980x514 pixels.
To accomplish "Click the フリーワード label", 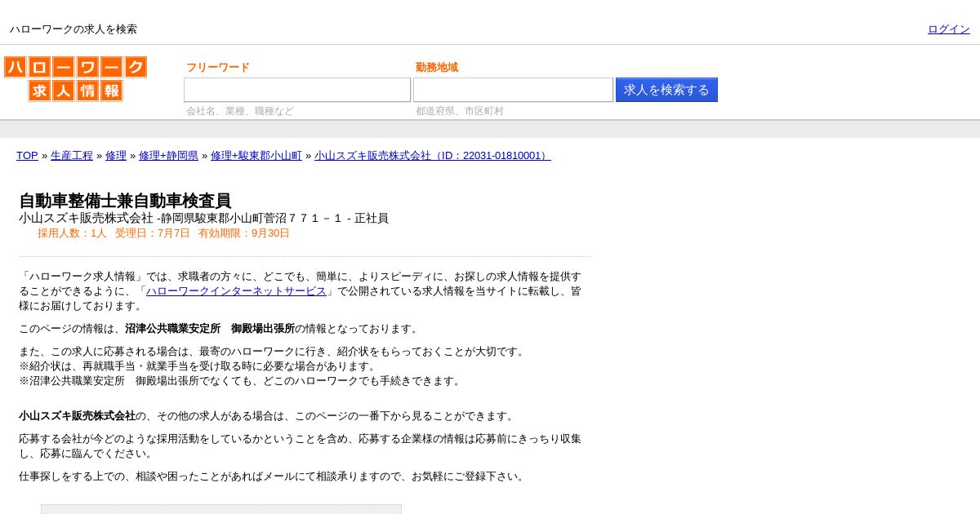I will tap(218, 68).
